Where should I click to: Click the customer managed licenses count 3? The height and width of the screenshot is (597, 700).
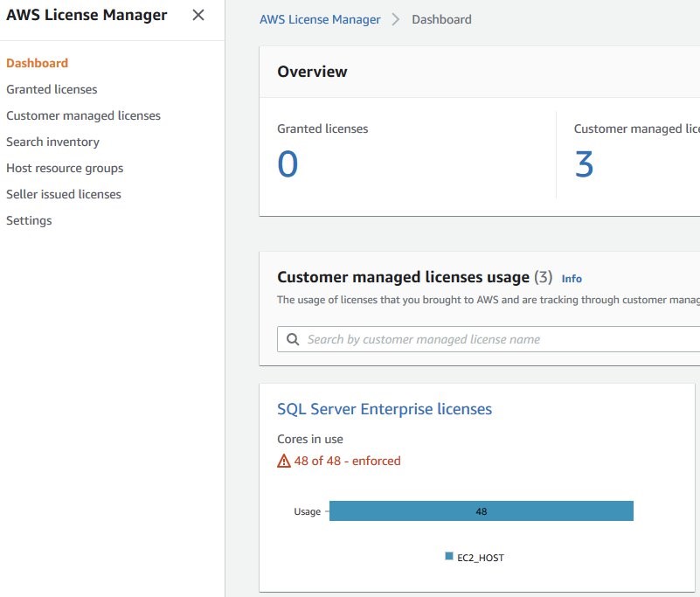[x=584, y=164]
